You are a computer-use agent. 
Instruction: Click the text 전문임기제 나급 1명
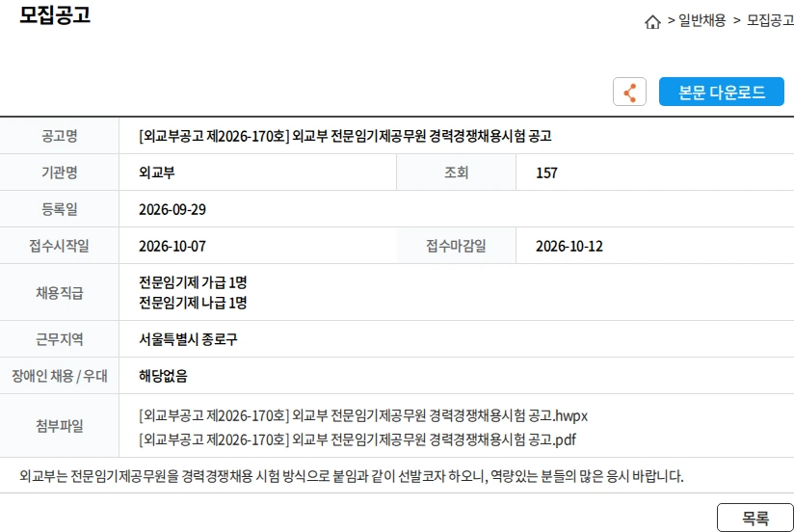pyautogui.click(x=193, y=303)
